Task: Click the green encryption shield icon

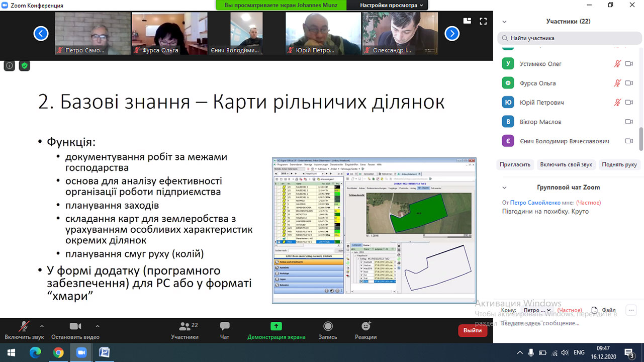Action: [25, 65]
